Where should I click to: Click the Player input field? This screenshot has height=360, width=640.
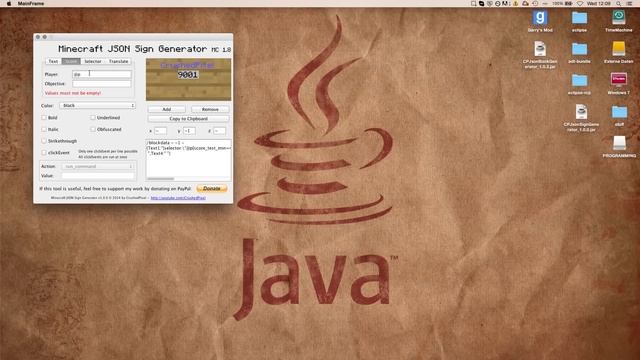(102, 74)
